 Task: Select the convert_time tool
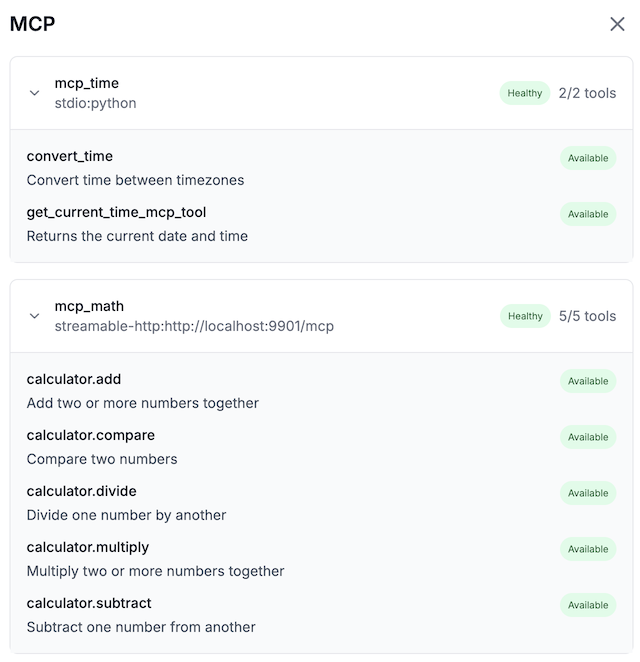pyautogui.click(x=70, y=156)
